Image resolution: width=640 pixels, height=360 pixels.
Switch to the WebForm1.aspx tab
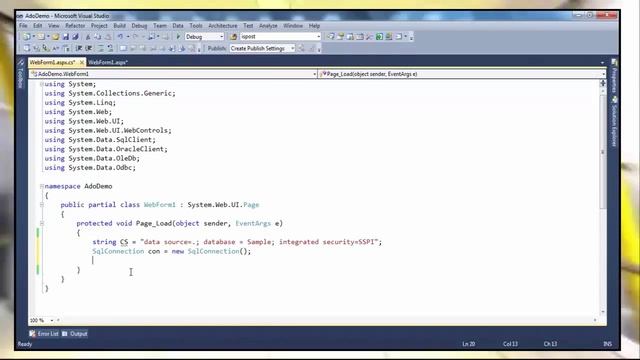point(108,62)
